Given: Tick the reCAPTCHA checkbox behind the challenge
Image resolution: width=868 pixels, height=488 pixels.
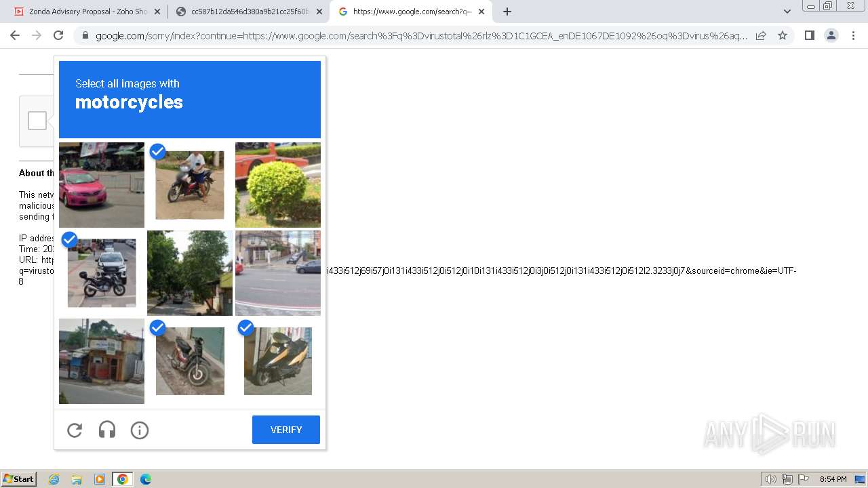Looking at the screenshot, I should 37,121.
